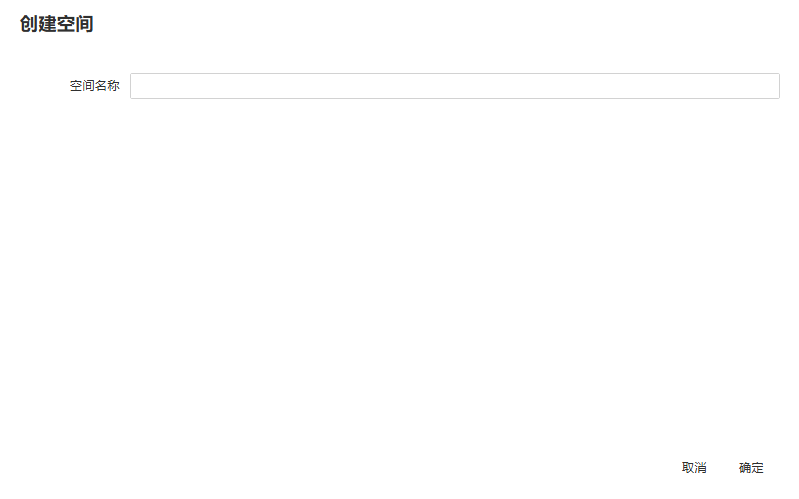Activate the empty name textbox

(x=455, y=86)
